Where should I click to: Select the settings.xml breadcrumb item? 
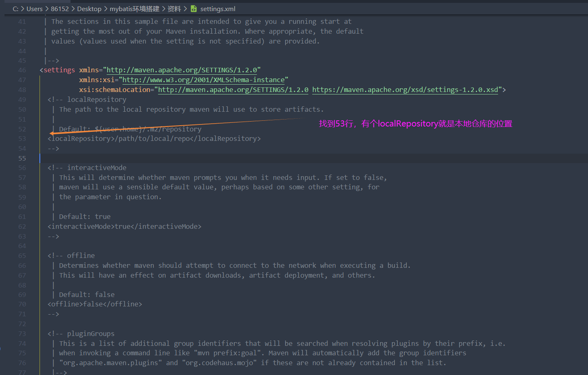pyautogui.click(x=218, y=9)
